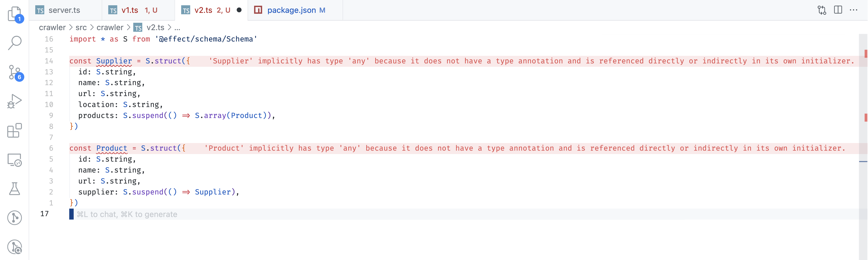
Task: Open Remote Explorer sidebar icon
Action: click(x=14, y=160)
